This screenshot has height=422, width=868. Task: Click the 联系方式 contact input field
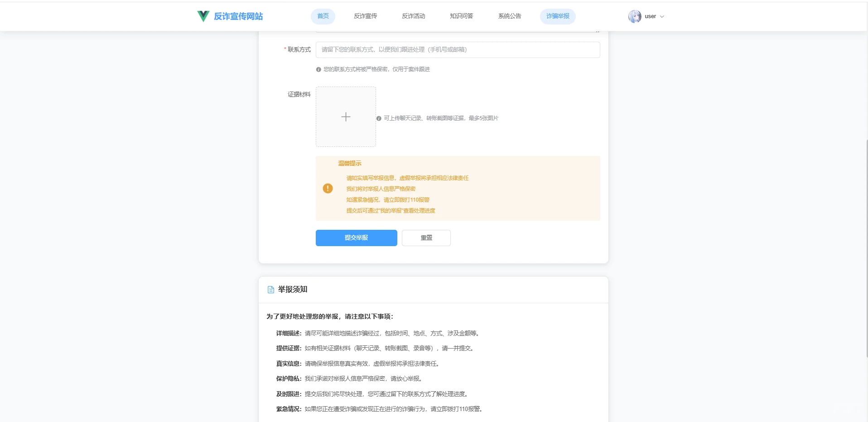tap(457, 50)
